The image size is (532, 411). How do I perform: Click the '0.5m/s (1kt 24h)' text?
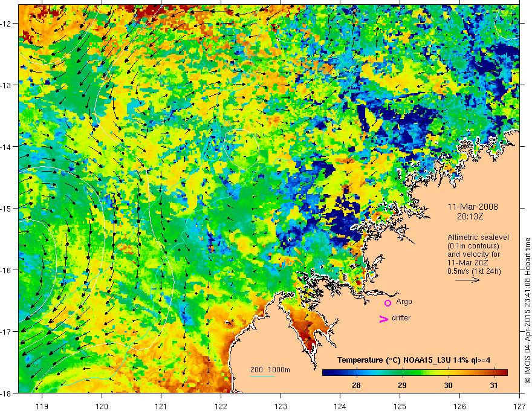pos(474,271)
